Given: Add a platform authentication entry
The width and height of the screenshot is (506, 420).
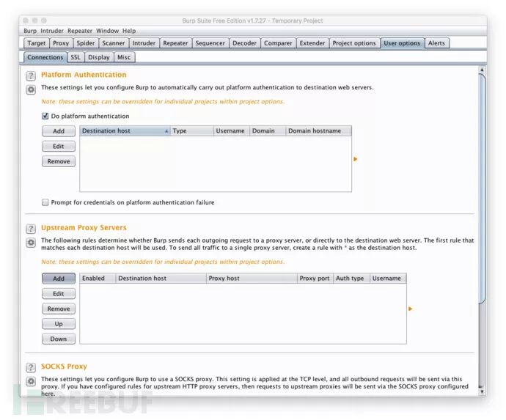Looking at the screenshot, I should point(59,131).
